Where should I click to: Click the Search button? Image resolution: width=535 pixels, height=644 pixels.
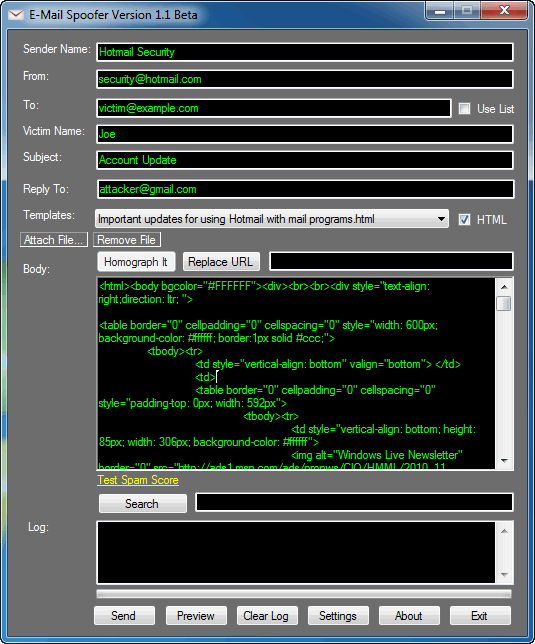pos(142,504)
